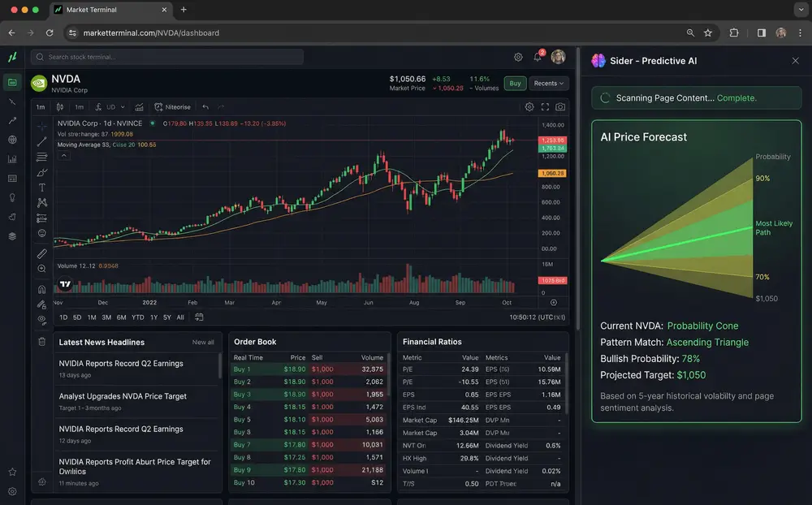812x505 pixels.
Task: Redo the chart action
Action: [221, 107]
